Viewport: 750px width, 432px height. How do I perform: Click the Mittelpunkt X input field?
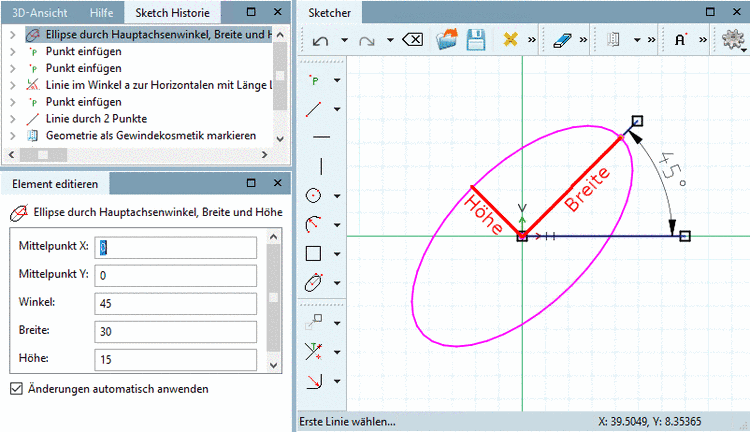[x=176, y=247]
